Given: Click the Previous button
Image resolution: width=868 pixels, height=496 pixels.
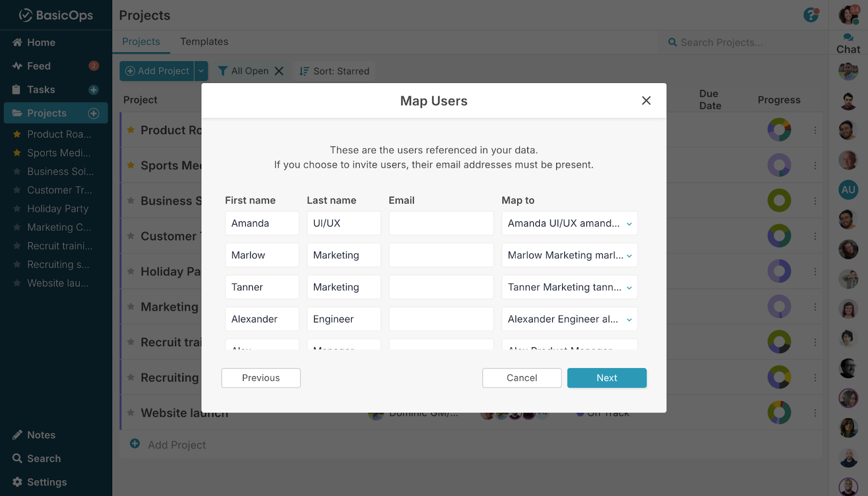Looking at the screenshot, I should (260, 378).
